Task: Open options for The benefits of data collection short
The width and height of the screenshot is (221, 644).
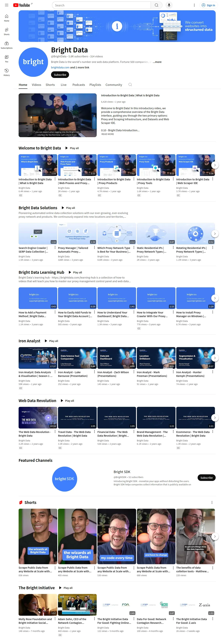Action: click(213, 568)
